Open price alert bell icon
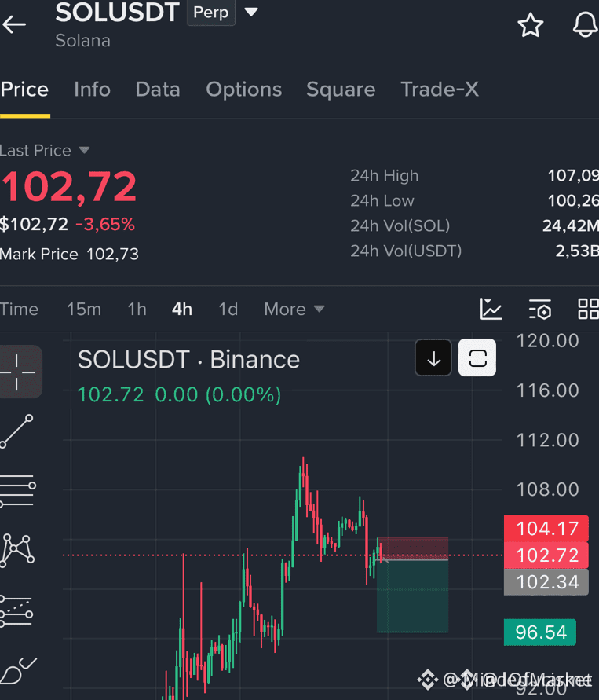Viewport: 599px width, 700px height. (586, 24)
